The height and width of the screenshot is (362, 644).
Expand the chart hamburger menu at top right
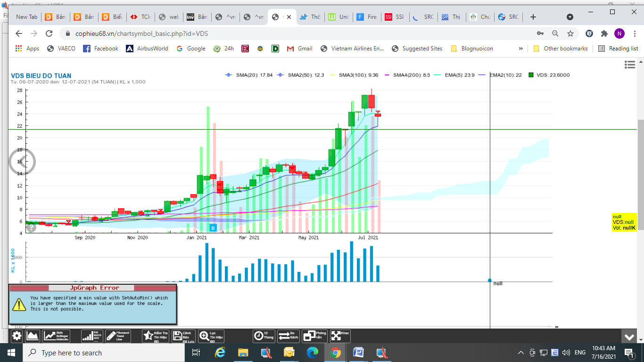629,65
